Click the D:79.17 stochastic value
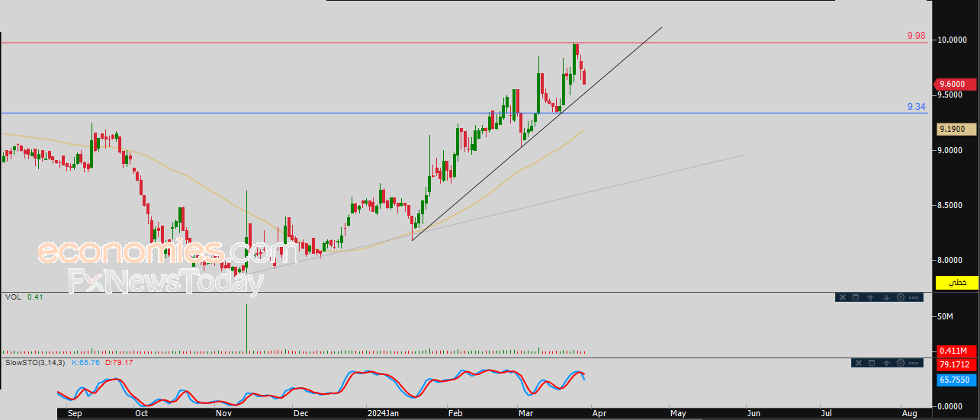 pos(119,362)
